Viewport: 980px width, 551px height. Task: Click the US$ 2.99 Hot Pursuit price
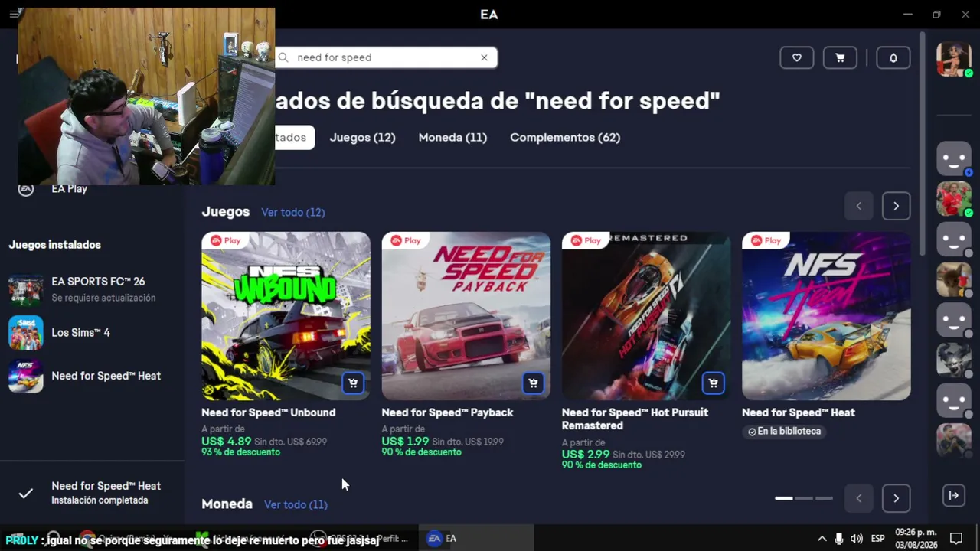pyautogui.click(x=586, y=455)
